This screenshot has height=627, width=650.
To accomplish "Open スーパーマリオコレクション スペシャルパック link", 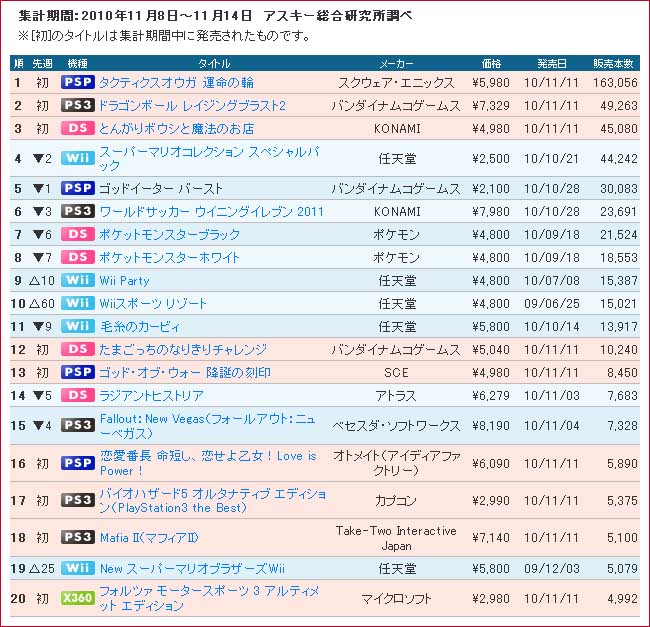I will [x=209, y=158].
